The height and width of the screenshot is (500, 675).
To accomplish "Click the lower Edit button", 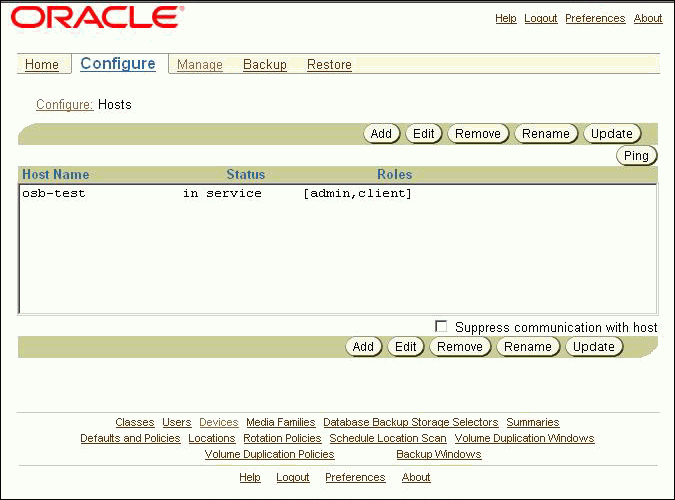I will pos(406,347).
